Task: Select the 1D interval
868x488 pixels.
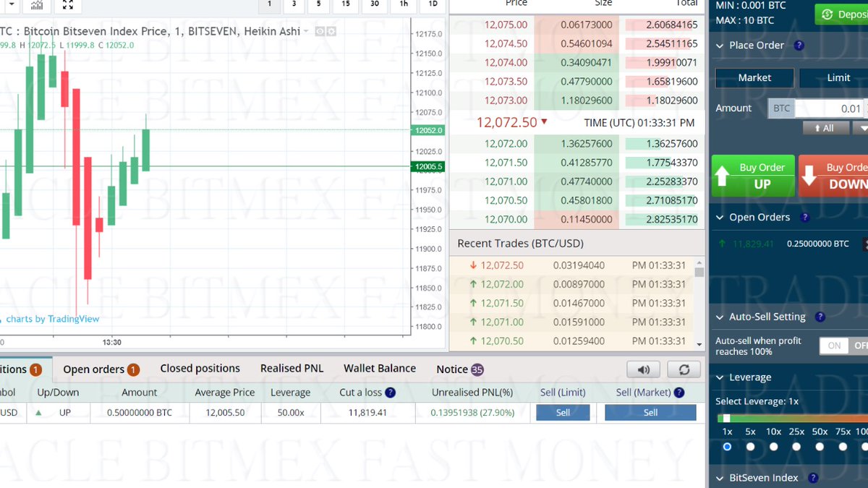Action: point(433,4)
